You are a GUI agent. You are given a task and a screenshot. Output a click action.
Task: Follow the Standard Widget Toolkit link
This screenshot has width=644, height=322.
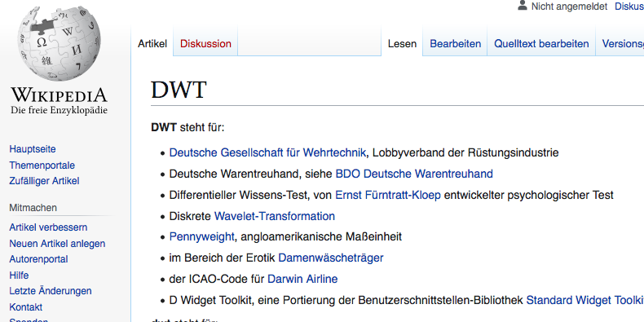tap(584, 300)
